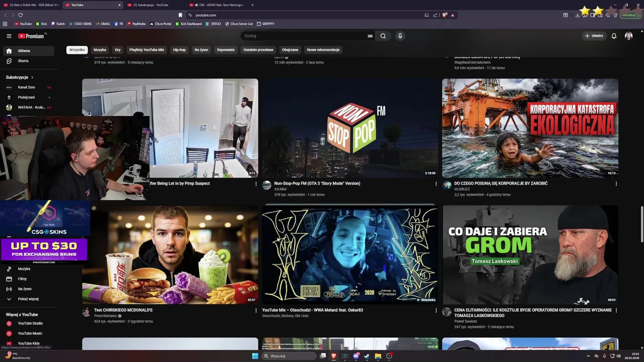The width and height of the screenshot is (644, 362).
Task: Open options menu for DO CZEGO POSUNĄ SIĘ KORPORACJE
Action: (x=616, y=184)
